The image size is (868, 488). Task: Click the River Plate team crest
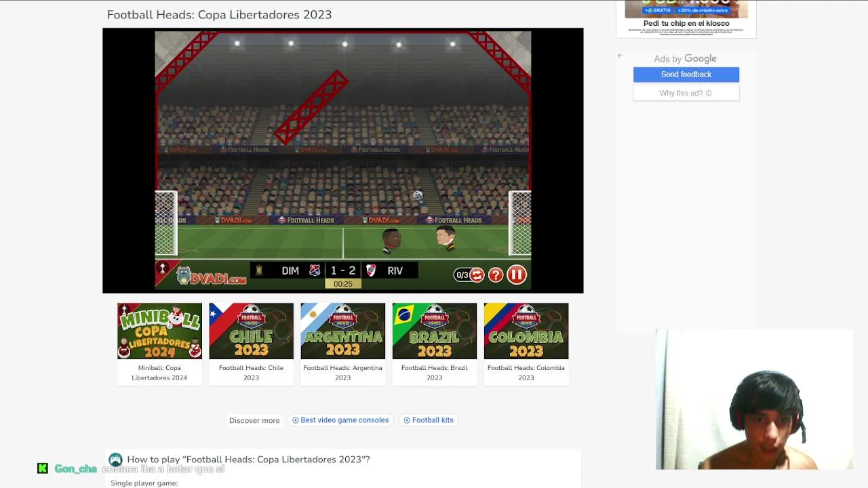[370, 270]
